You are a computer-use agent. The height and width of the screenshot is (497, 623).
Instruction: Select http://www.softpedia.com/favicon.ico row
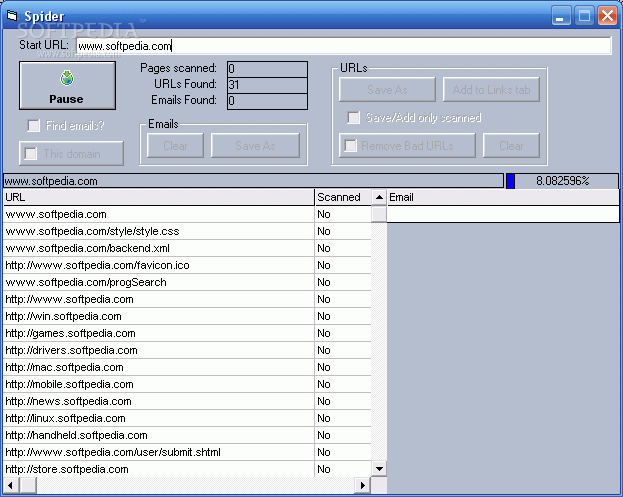pyautogui.click(x=187, y=265)
